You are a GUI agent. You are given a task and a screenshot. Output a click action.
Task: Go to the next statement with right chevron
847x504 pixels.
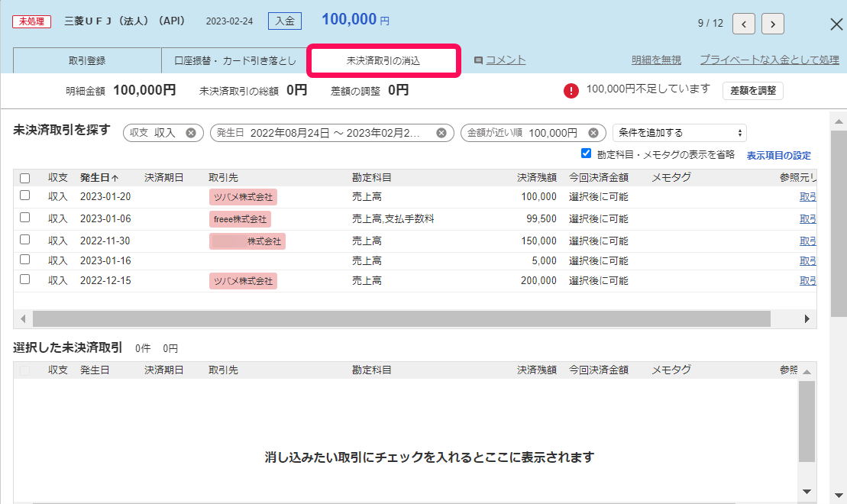tap(772, 24)
